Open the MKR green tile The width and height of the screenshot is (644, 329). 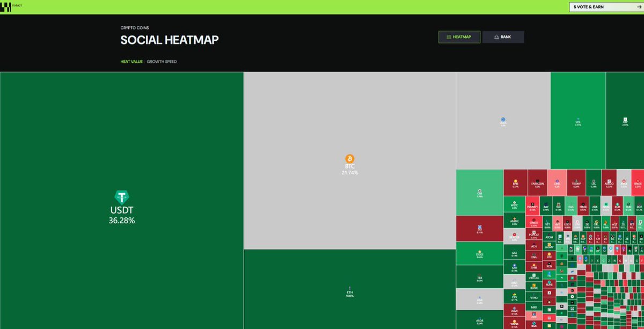point(534,307)
